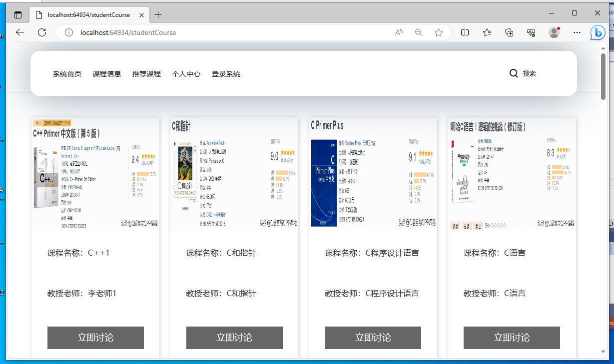This screenshot has height=364, width=614.
Task: Open a new tab with plus icon
Action: [158, 15]
